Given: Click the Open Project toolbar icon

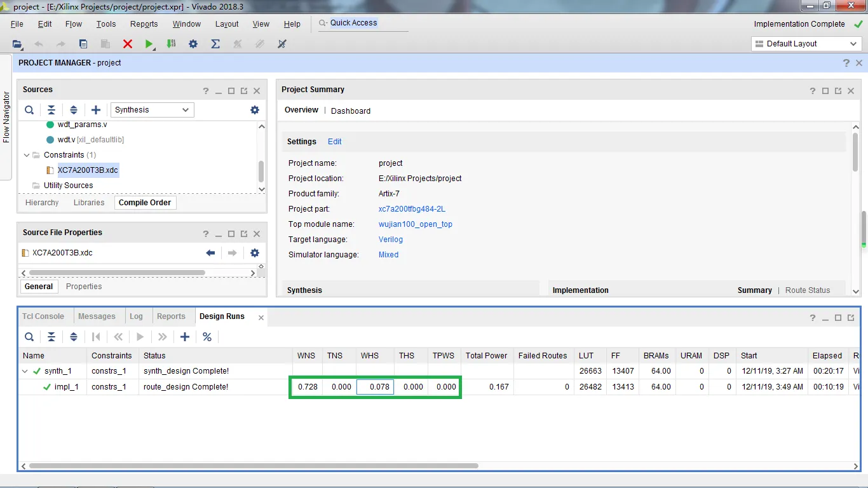Looking at the screenshot, I should coord(17,44).
